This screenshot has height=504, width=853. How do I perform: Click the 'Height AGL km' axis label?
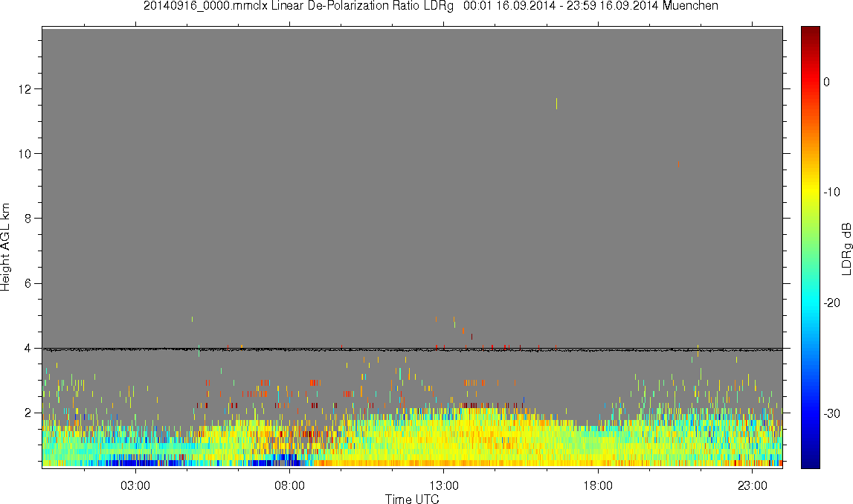coord(5,246)
